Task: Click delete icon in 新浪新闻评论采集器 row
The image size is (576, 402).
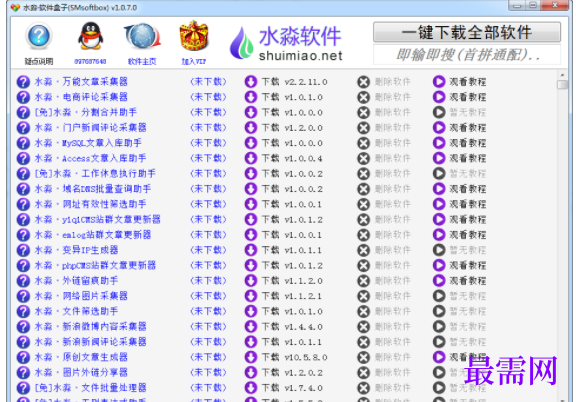Action: point(363,342)
